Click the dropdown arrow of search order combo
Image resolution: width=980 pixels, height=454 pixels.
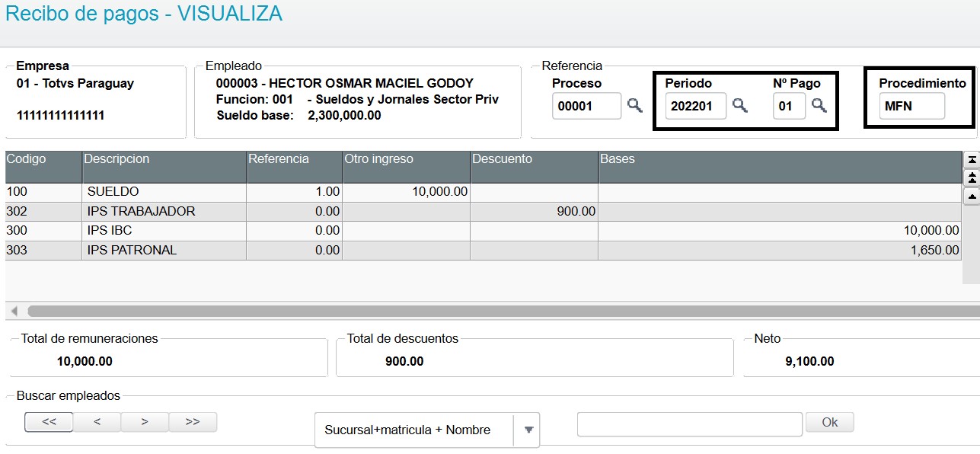528,430
